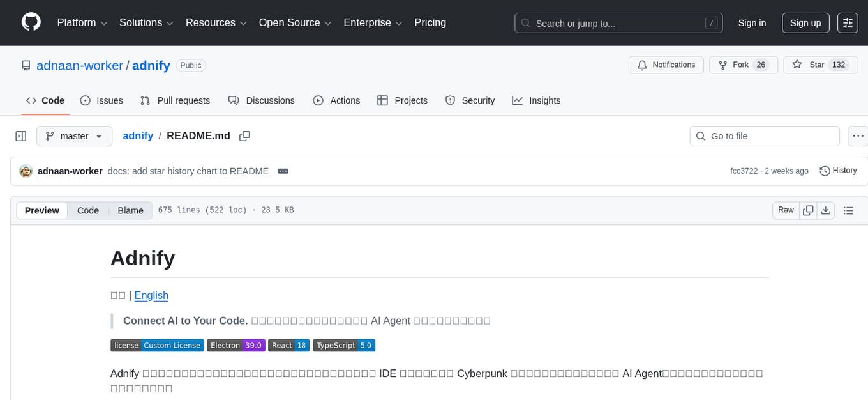Expand the more options ellipsis menu
Viewport: 868px width, 400px height.
[858, 136]
